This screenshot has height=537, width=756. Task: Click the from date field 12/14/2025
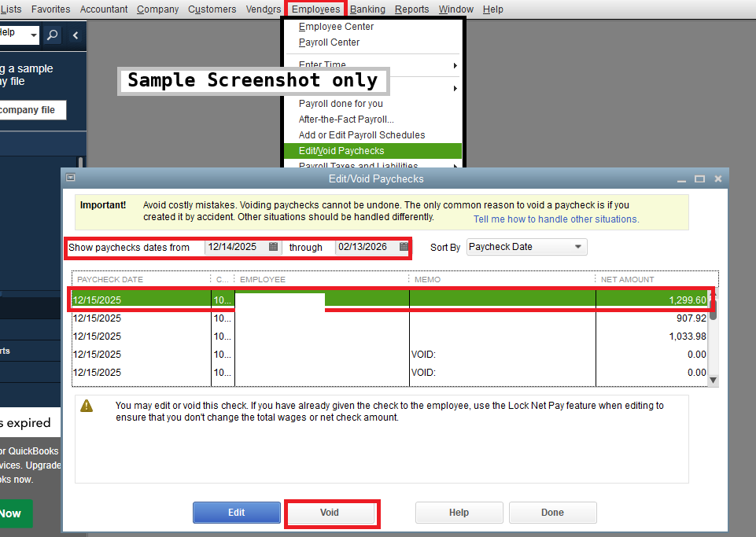tap(236, 247)
